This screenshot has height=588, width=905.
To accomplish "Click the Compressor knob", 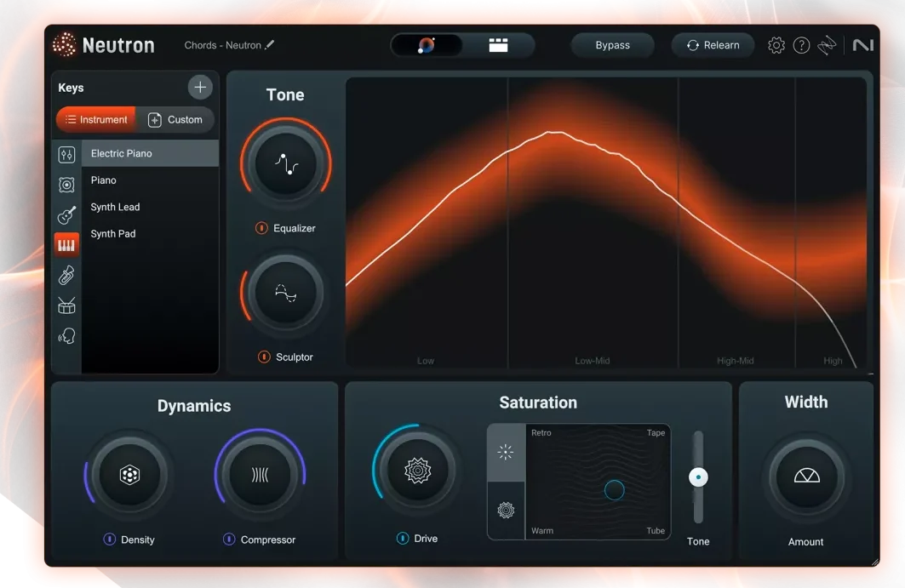I will [x=260, y=474].
